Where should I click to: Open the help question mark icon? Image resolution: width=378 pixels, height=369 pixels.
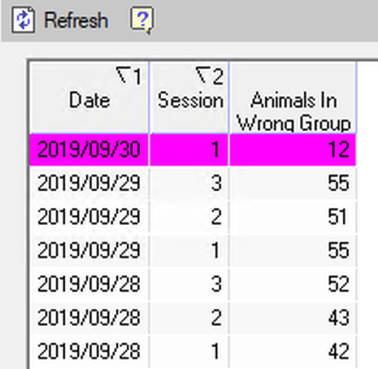click(x=142, y=20)
